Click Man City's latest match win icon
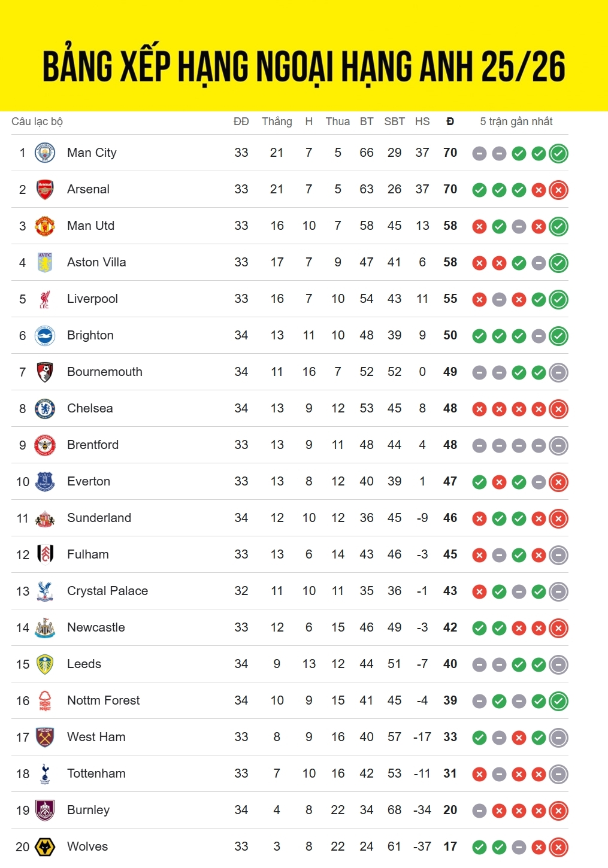The width and height of the screenshot is (608, 868). tap(558, 154)
